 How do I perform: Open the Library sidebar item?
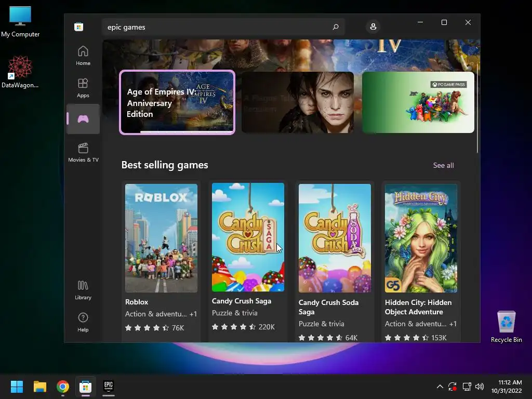click(83, 290)
